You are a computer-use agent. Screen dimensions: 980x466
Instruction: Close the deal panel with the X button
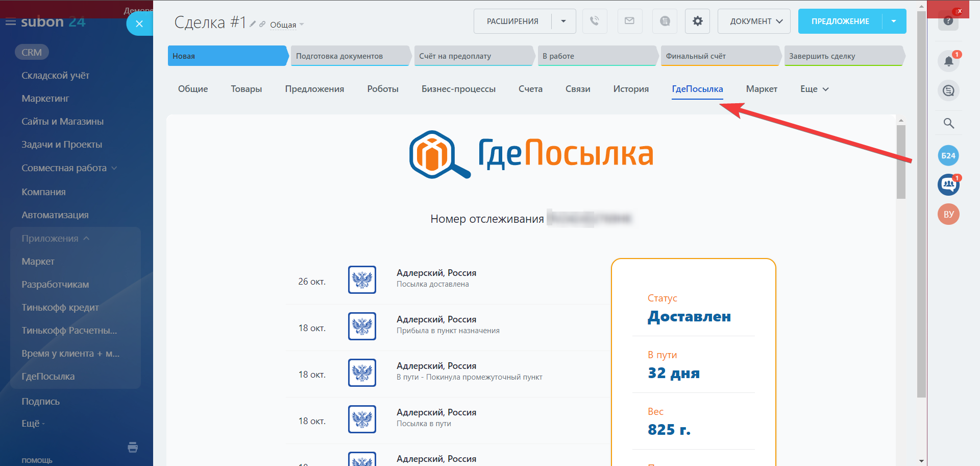pyautogui.click(x=139, y=24)
